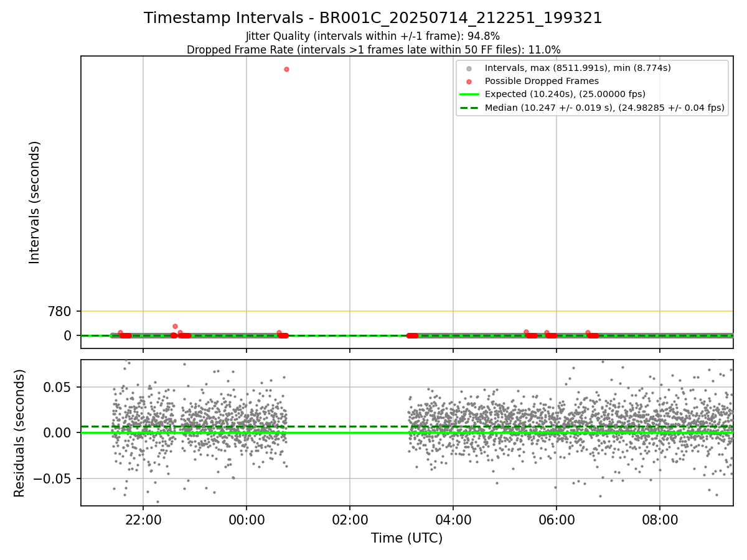Image resolution: width=747 pixels, height=560 pixels.
Task: Select legend entry beginning 'Median (10.247 +/- 0.019 s)'
Action: [604, 108]
